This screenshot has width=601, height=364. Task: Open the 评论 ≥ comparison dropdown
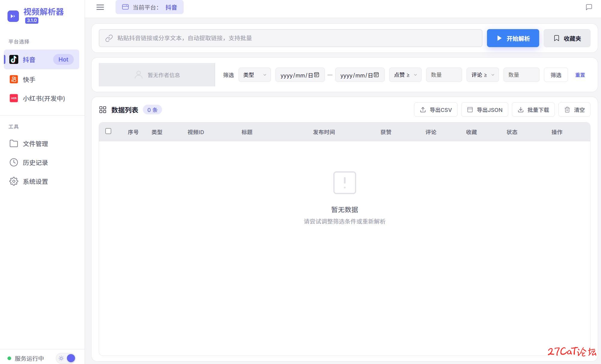click(x=483, y=75)
